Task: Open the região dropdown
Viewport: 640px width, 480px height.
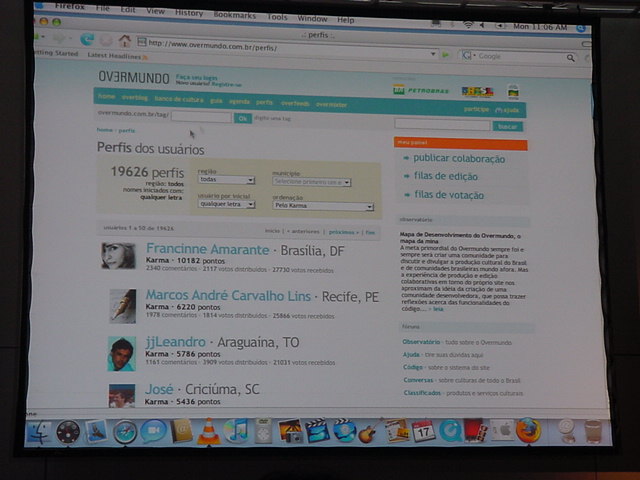Action: 227,180
